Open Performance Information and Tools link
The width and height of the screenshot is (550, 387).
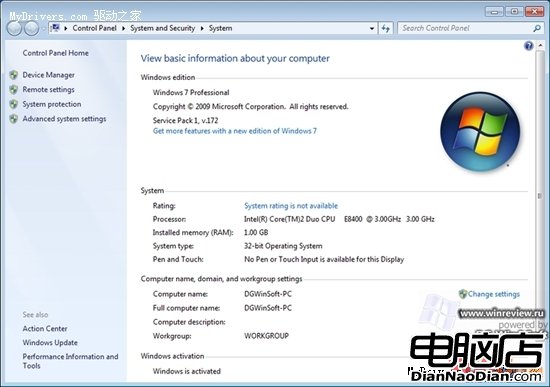pyautogui.click(x=70, y=361)
